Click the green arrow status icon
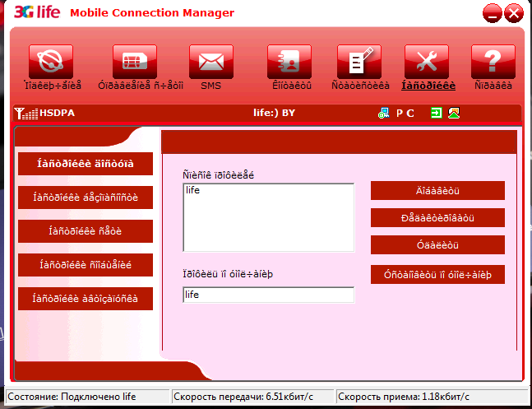The image size is (532, 409). click(437, 113)
